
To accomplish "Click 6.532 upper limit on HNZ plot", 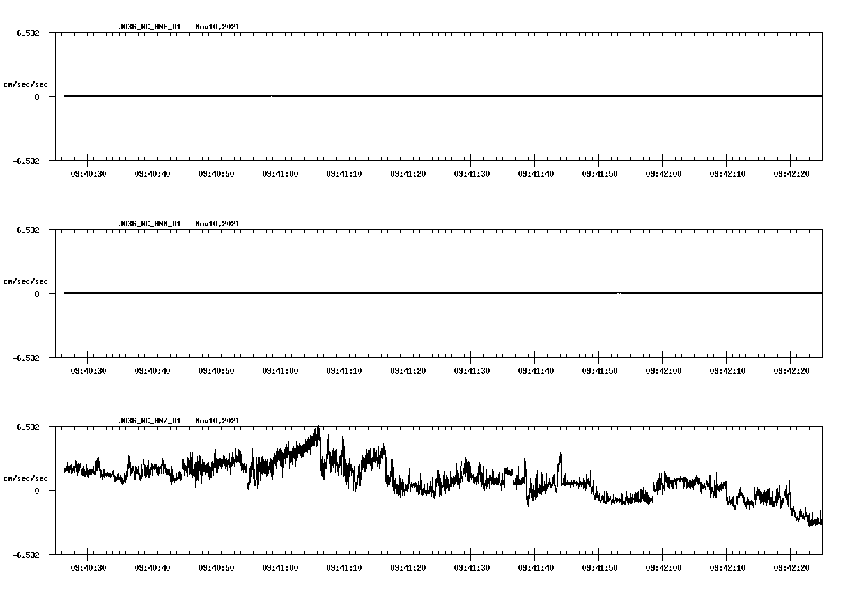I will click(x=28, y=427).
